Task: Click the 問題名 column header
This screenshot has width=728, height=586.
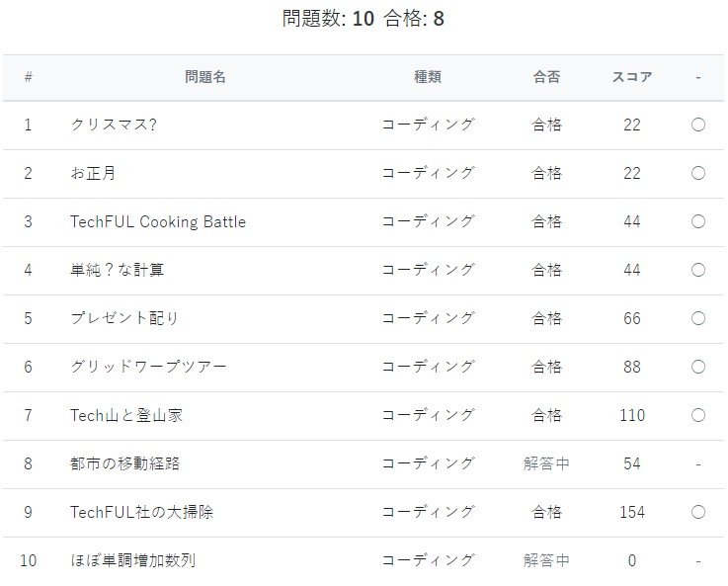Action: (205, 77)
